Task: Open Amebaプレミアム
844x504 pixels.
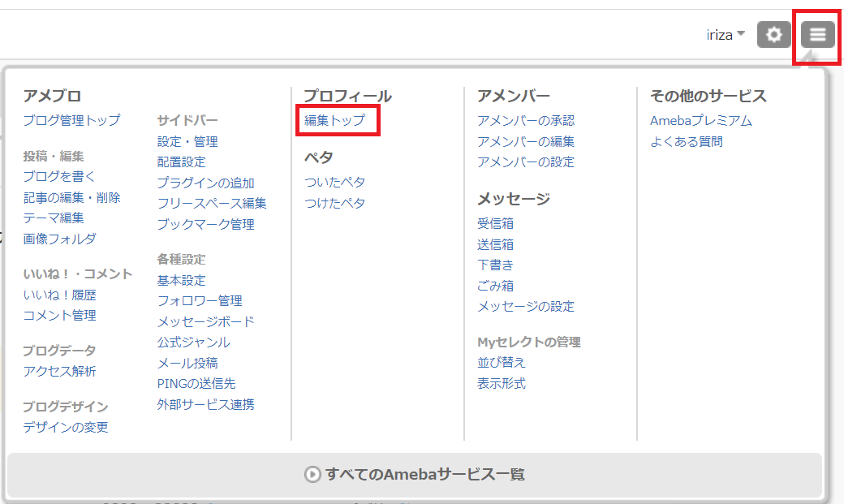Action: click(x=701, y=121)
